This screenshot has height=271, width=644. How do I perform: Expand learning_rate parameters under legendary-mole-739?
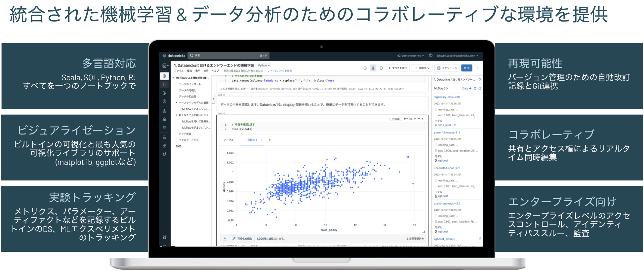coord(436,109)
